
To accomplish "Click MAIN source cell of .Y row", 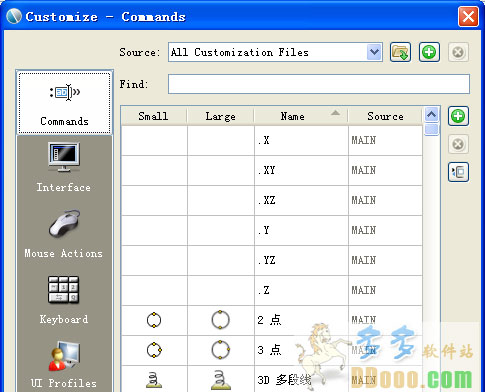I will 385,230.
